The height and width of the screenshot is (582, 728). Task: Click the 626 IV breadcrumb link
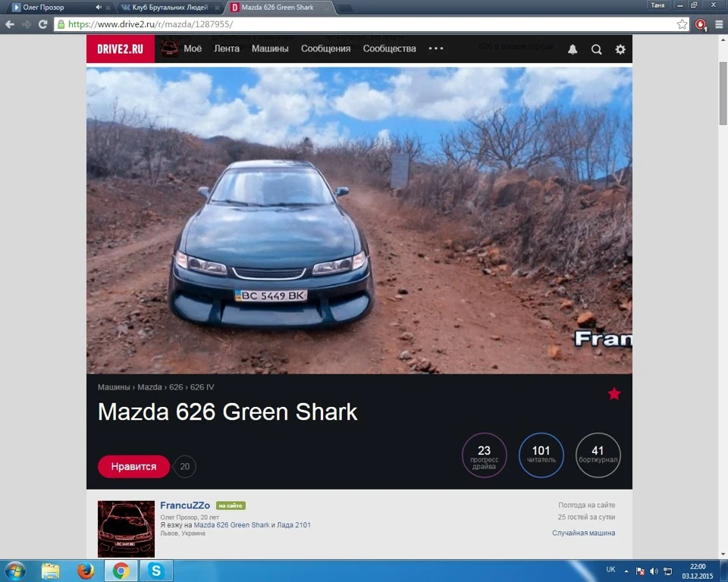[202, 387]
